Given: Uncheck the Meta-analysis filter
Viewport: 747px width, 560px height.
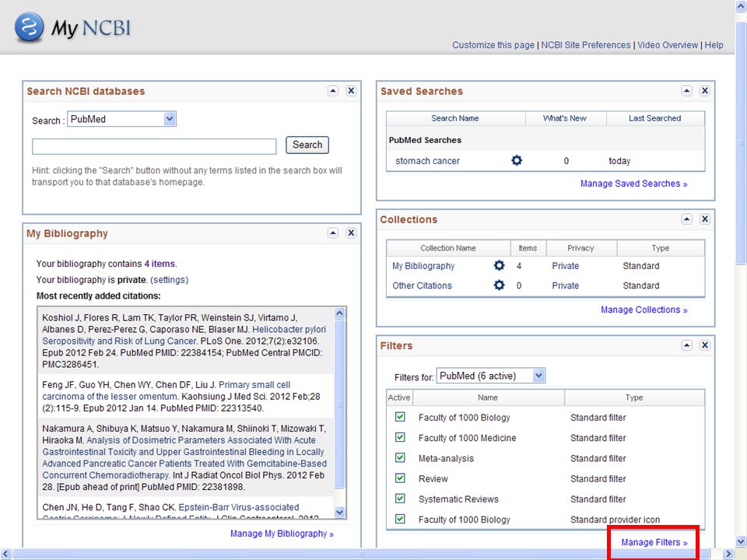Looking at the screenshot, I should coord(400,457).
